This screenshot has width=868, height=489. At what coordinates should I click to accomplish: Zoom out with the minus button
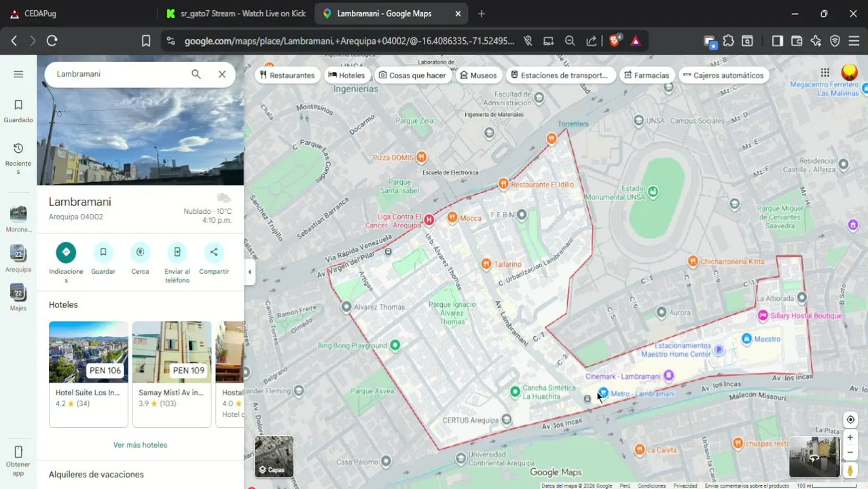pos(850,453)
